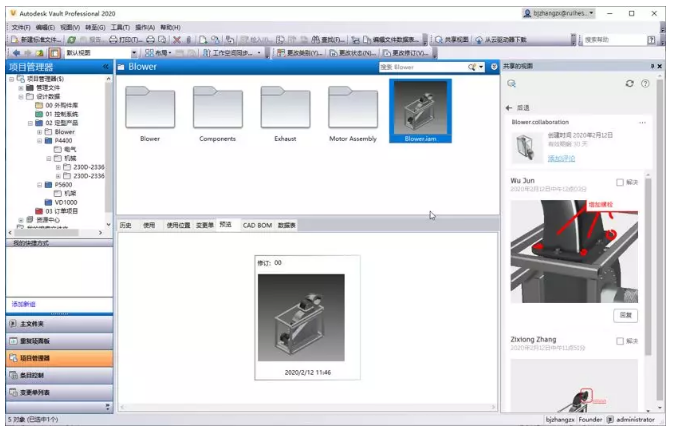Click the shared views vertical scrollbar
Viewport: 676px width, 430px height.
pos(648,265)
